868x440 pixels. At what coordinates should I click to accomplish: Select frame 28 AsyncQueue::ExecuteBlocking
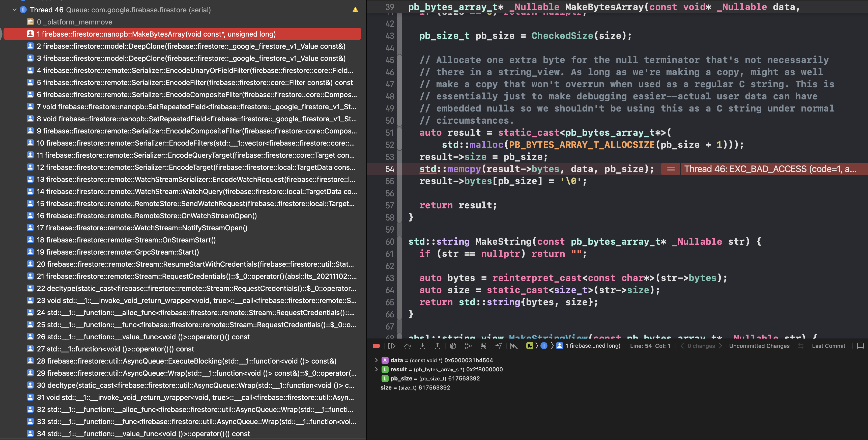pos(182,361)
